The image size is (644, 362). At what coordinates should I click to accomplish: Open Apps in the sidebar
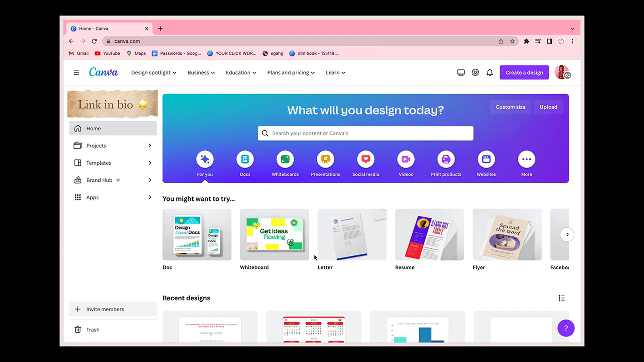pos(113,197)
